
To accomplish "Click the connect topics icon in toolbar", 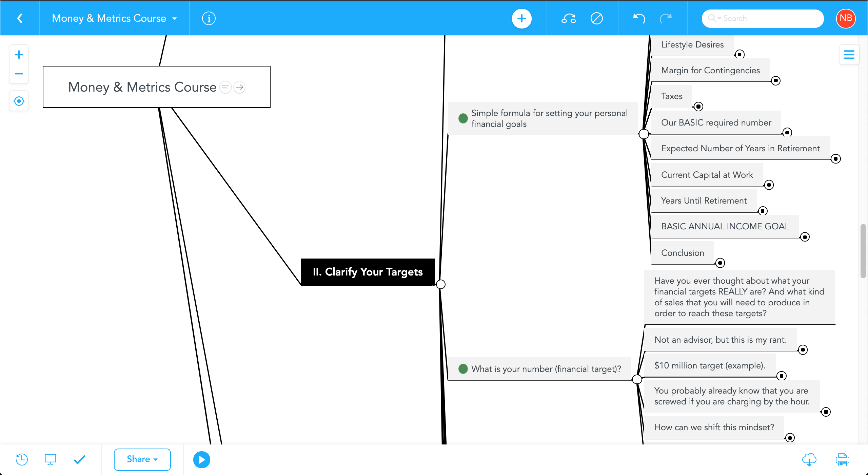I will [x=569, y=18].
